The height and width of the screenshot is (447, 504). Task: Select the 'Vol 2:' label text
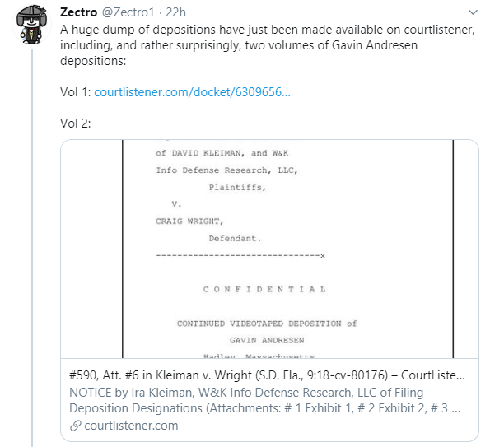[76, 123]
